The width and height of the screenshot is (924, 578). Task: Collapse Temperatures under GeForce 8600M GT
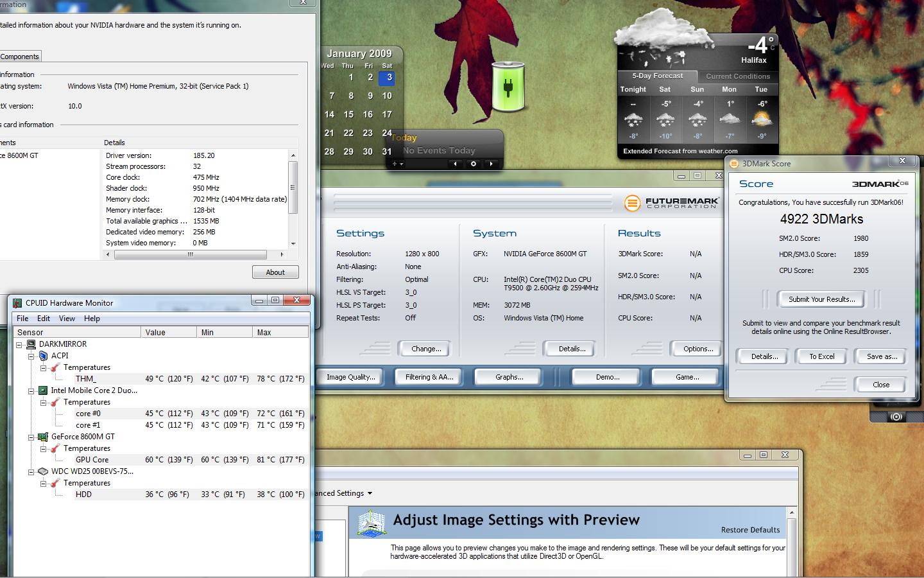tap(44, 448)
